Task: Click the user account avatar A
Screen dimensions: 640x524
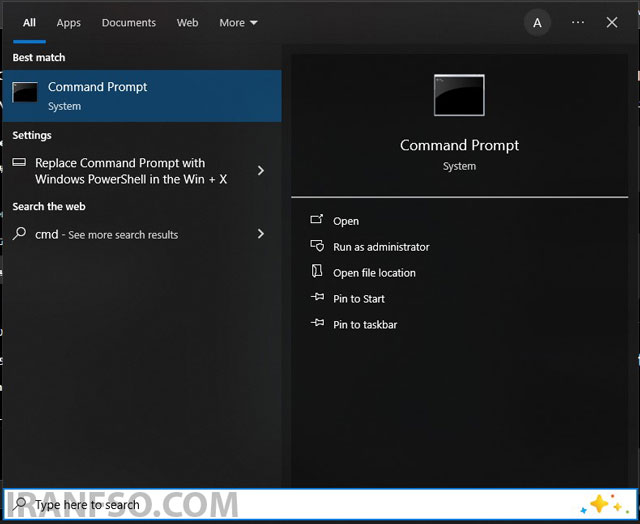Action: [x=537, y=23]
